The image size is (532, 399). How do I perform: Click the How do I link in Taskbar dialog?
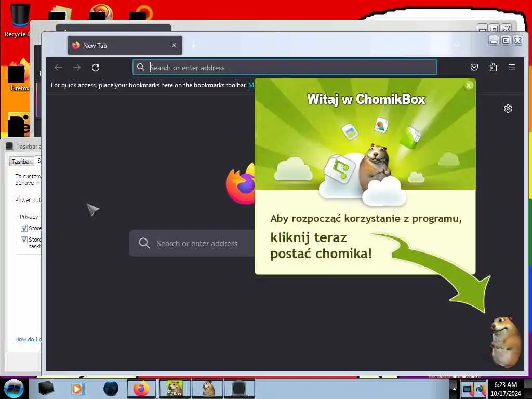point(28,339)
